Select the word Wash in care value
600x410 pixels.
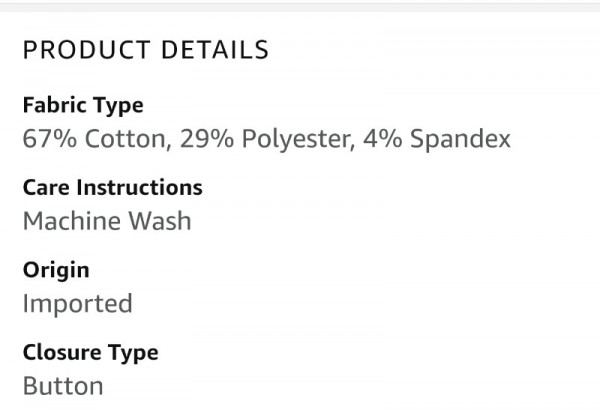pos(160,221)
